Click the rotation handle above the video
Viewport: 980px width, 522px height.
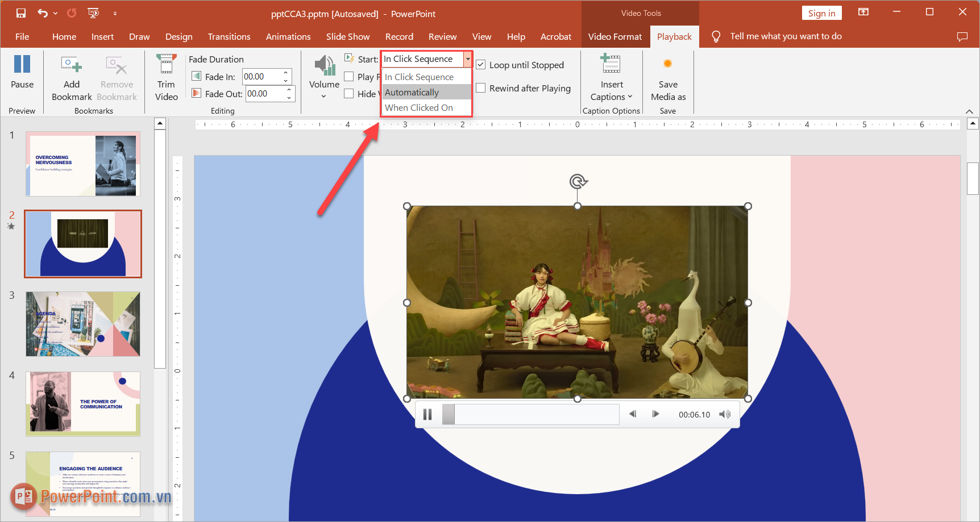pos(578,181)
